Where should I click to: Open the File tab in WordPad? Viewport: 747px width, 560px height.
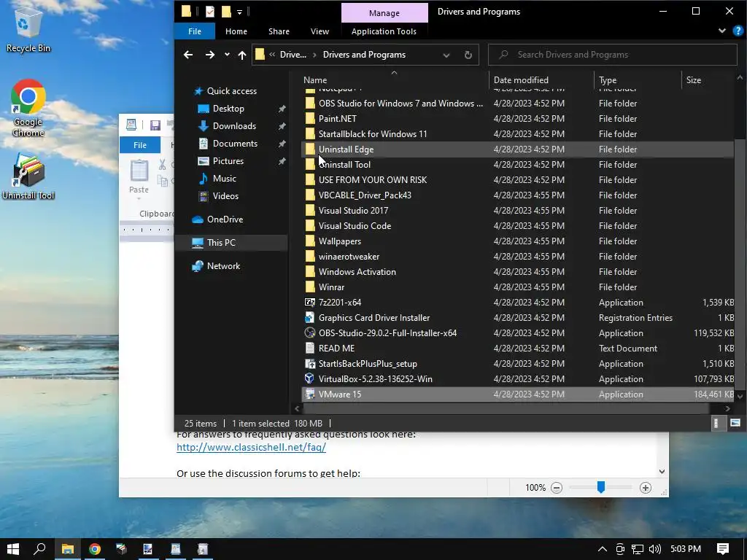140,145
